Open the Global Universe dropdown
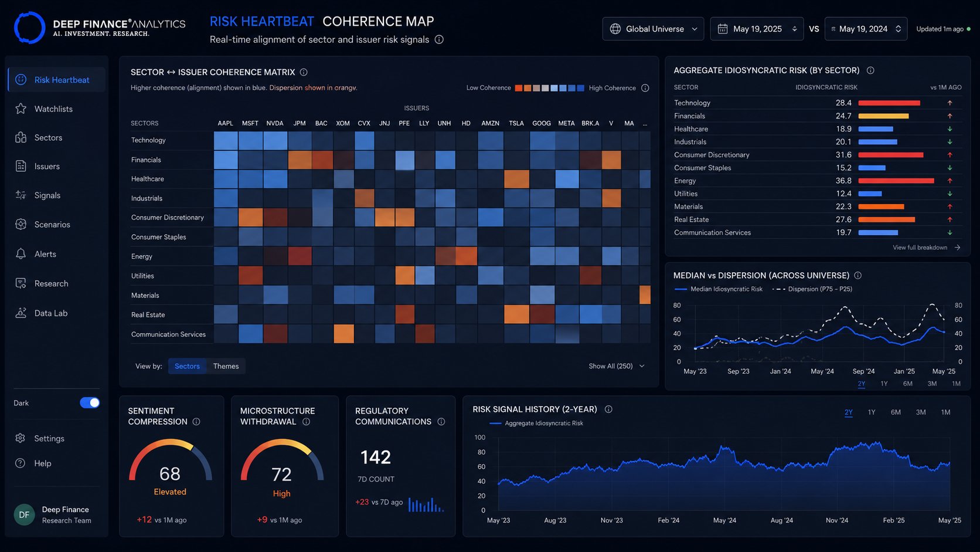 point(654,29)
